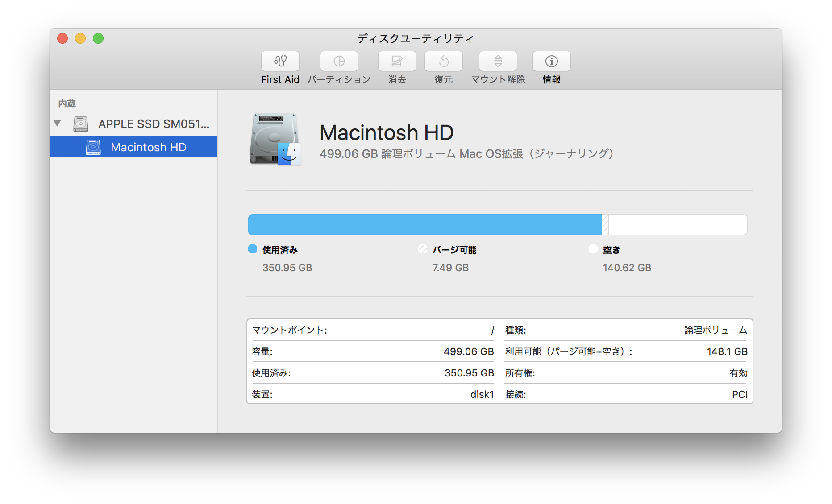Click the 装置 disk1 value
The height and width of the screenshot is (504, 832).
pos(482,394)
